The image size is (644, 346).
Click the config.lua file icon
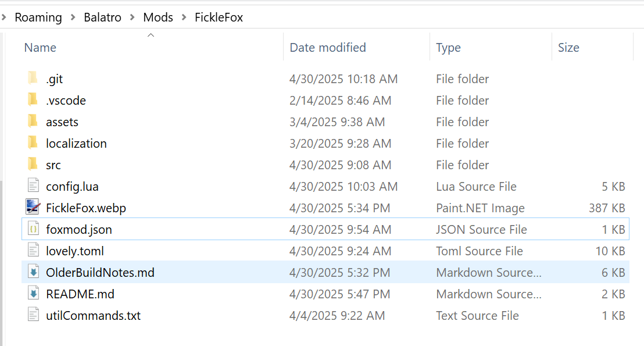pyautogui.click(x=33, y=186)
